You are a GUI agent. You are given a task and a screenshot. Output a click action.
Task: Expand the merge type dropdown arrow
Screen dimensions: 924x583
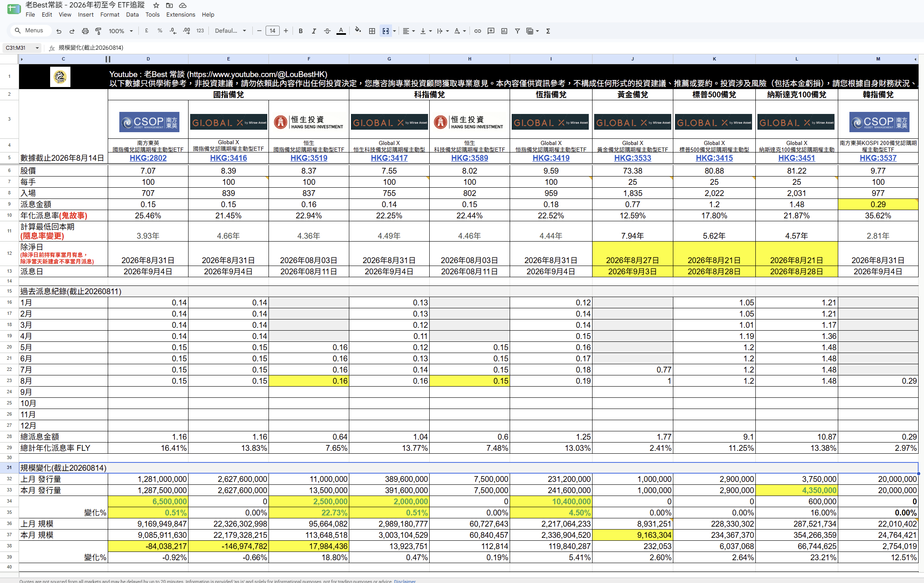pos(394,31)
